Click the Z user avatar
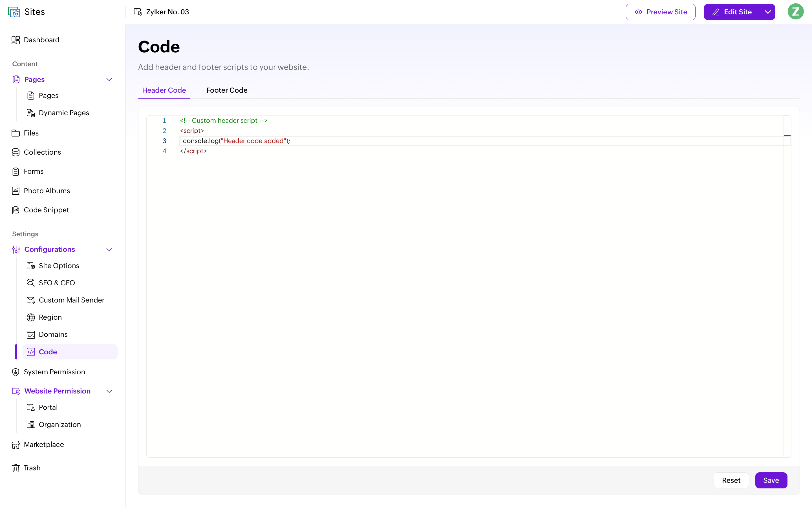812x507 pixels. click(795, 12)
